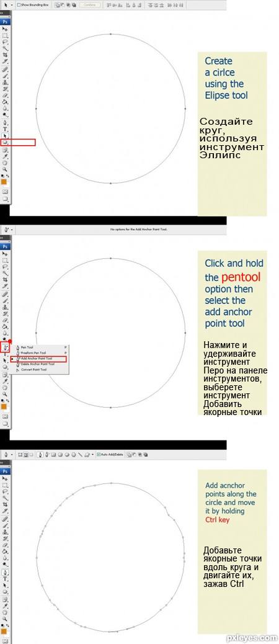Screen dimensions: 279x644
Task: Select the Lasso tool in the middle screenshot
Action: 6,267
